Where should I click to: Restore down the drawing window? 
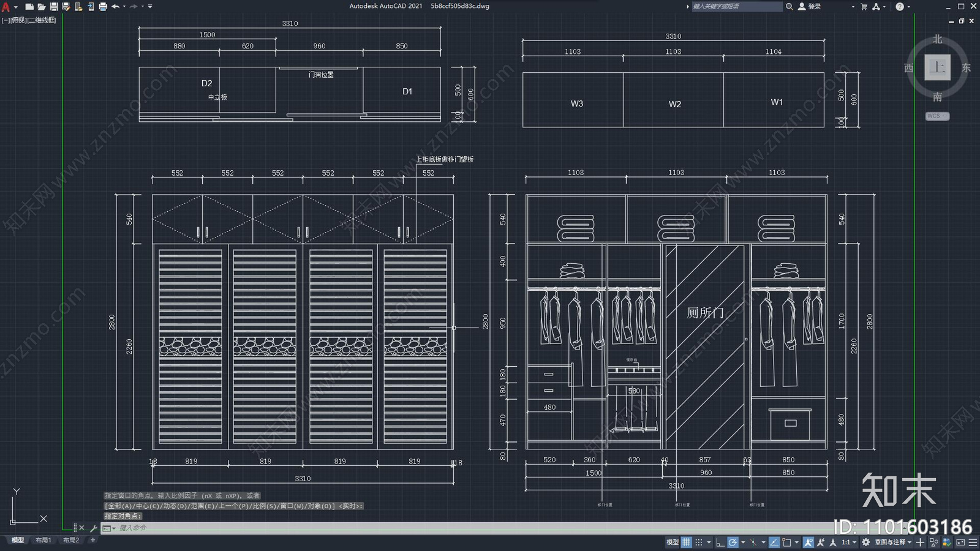pyautogui.click(x=962, y=21)
